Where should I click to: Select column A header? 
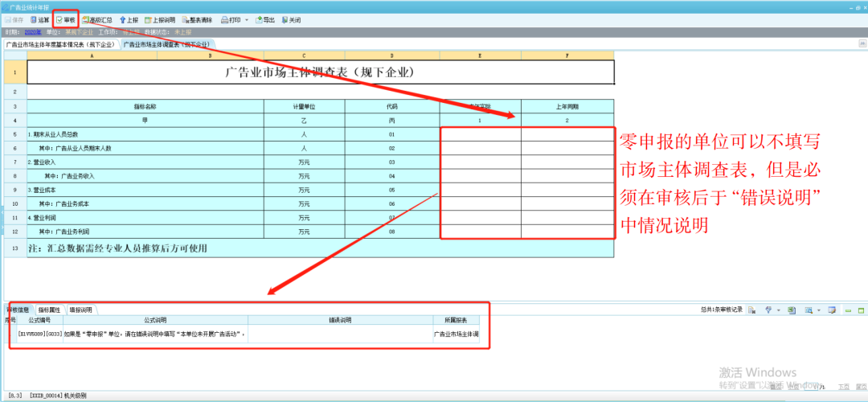(x=92, y=55)
